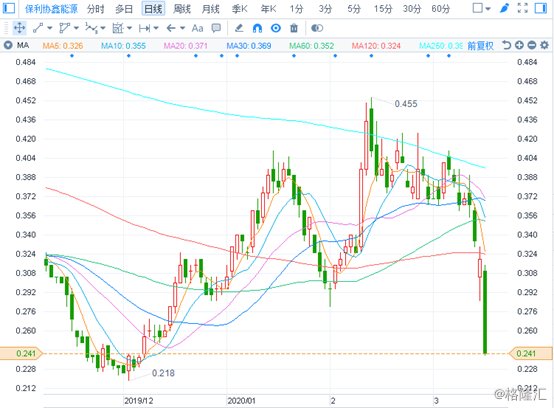The width and height of the screenshot is (554, 408).
Task: Click the trash delete drawings icon
Action: click(x=294, y=28)
